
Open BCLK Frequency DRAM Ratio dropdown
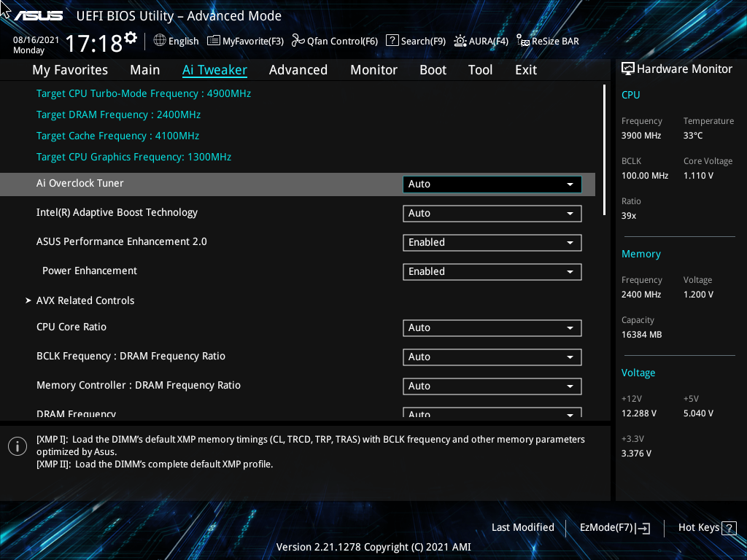492,357
